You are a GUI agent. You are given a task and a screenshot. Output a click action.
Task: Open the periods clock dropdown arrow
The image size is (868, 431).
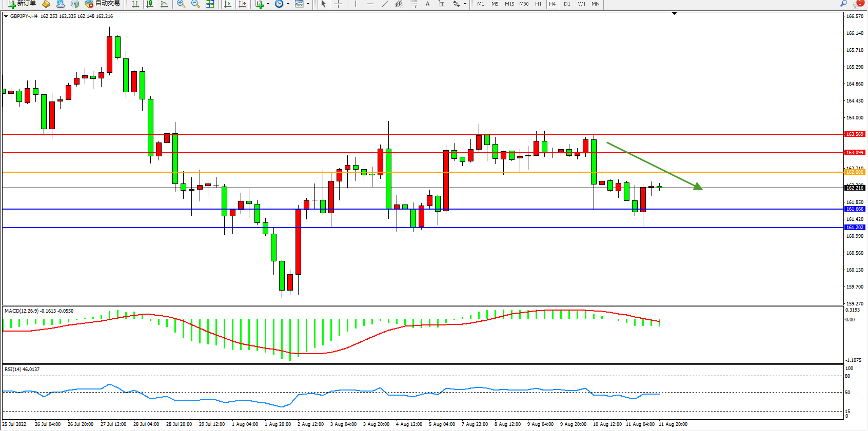pos(288,4)
